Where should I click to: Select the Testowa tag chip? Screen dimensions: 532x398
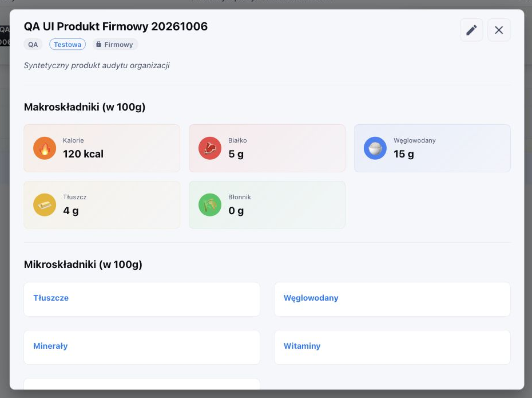point(68,45)
